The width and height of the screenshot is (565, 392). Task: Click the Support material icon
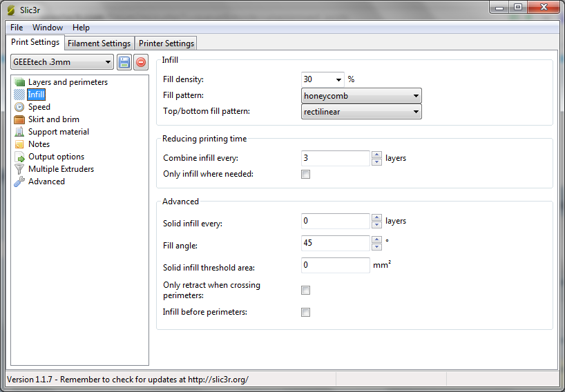click(19, 132)
